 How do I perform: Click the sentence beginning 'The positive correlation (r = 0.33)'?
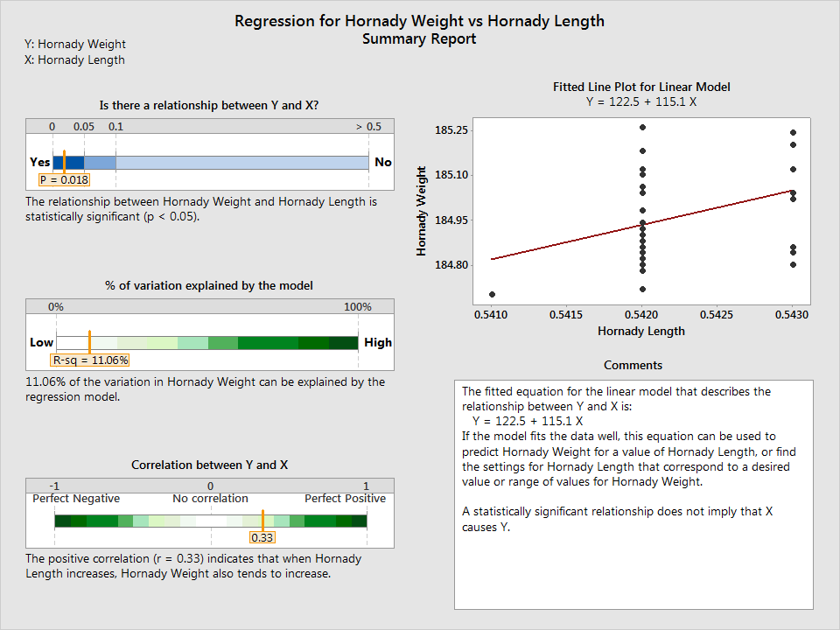(x=193, y=566)
